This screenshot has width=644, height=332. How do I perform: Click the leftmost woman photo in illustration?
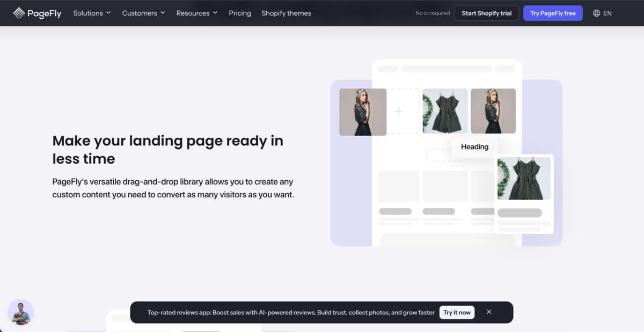click(363, 112)
